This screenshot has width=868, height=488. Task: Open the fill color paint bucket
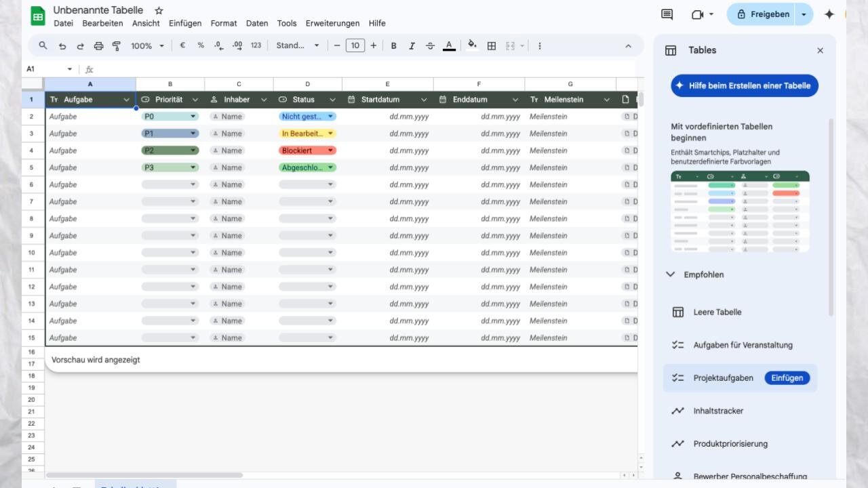coord(472,46)
